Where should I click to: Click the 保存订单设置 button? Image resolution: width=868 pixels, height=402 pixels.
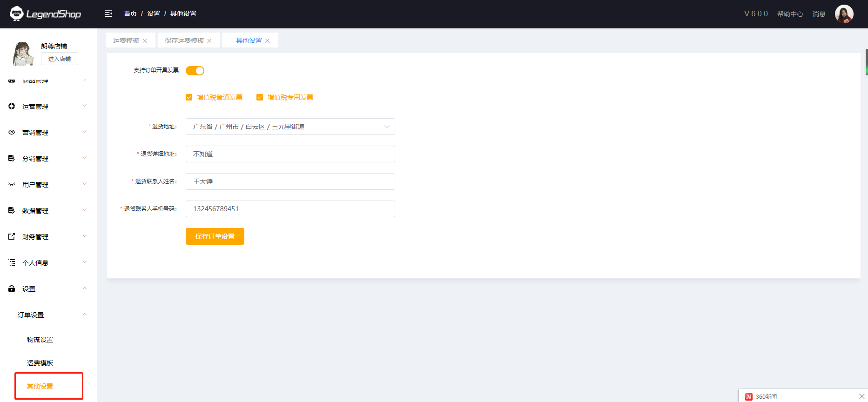(x=215, y=236)
